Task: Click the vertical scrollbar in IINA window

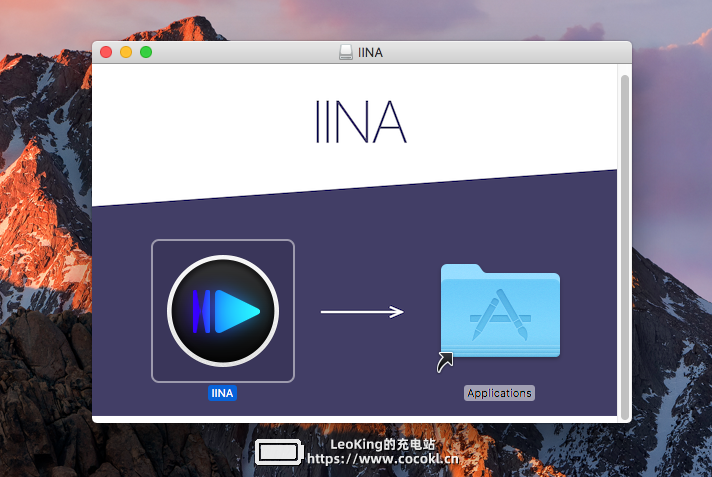Action: (625, 247)
